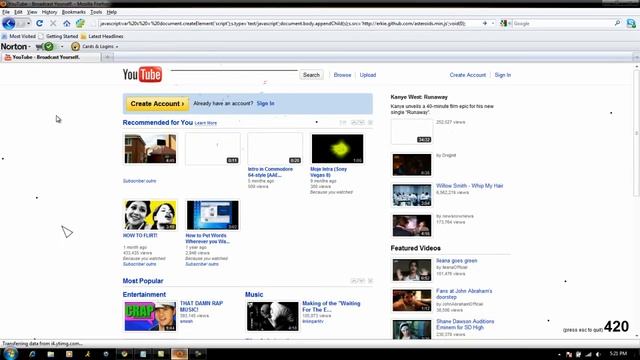The image size is (640, 360).
Task: Go back with the Firefox back arrow
Action: click(9, 23)
